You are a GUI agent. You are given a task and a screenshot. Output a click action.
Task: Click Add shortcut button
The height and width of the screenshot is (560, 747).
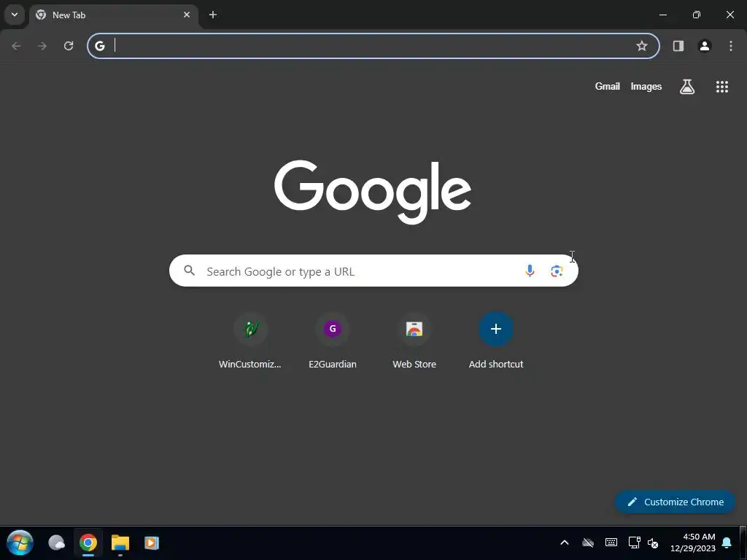click(x=496, y=341)
